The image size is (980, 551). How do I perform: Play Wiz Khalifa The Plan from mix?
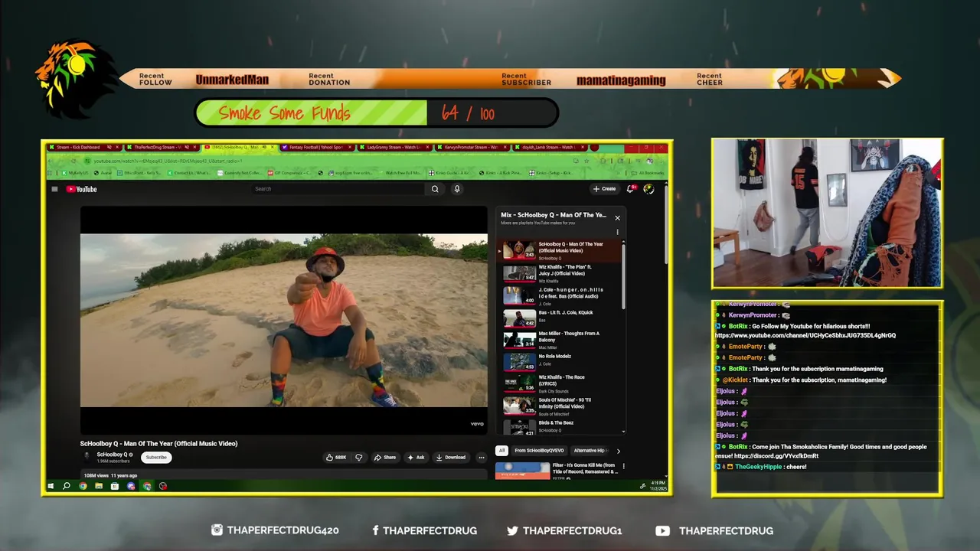click(x=560, y=273)
